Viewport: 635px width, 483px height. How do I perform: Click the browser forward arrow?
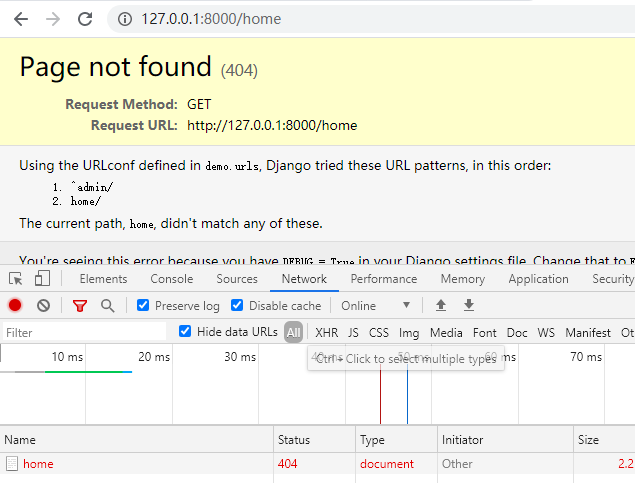pos(53,19)
